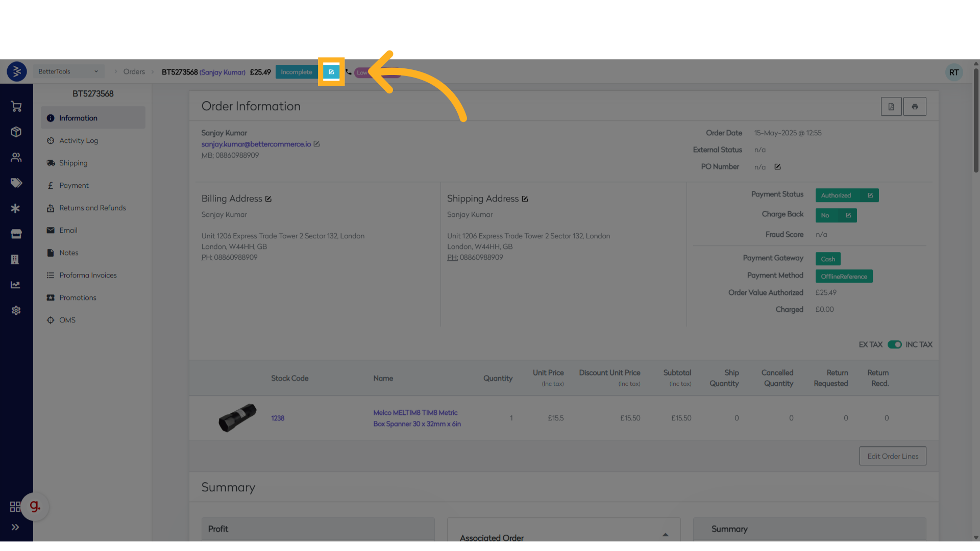Click the spanner product thumbnail image

coord(237,418)
